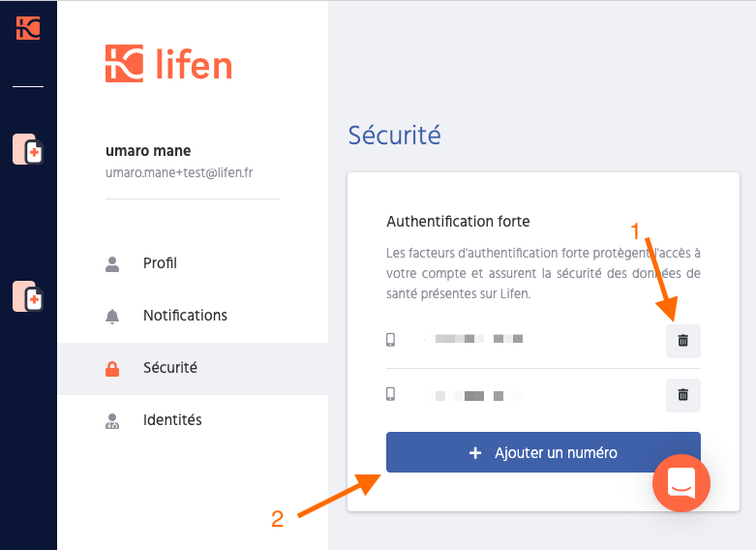The image size is (756, 550).
Task: Go to the Notifications section
Action: pyautogui.click(x=193, y=316)
